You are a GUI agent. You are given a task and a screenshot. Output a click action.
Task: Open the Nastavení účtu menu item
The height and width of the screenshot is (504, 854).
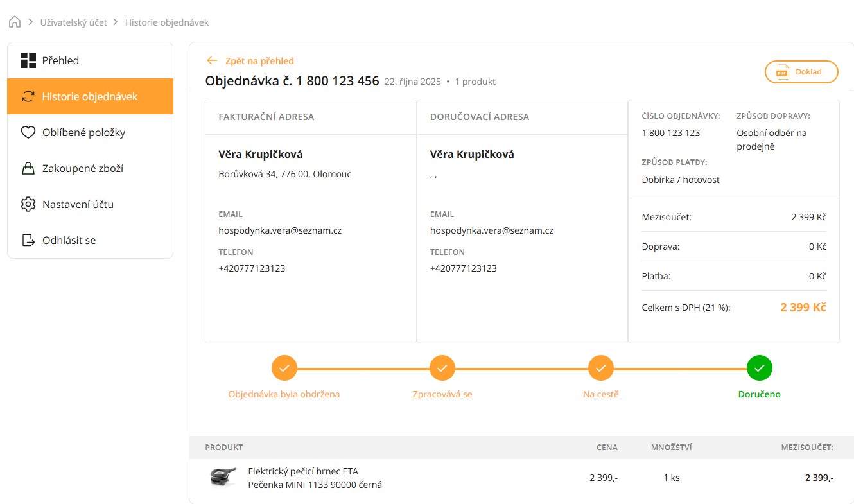78,204
